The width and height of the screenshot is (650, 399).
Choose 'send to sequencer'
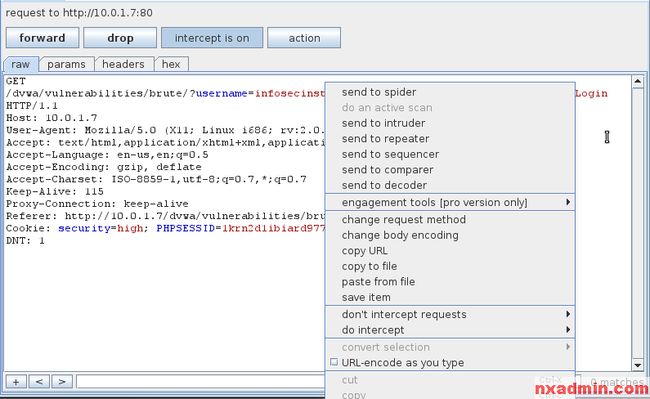pyautogui.click(x=450, y=154)
